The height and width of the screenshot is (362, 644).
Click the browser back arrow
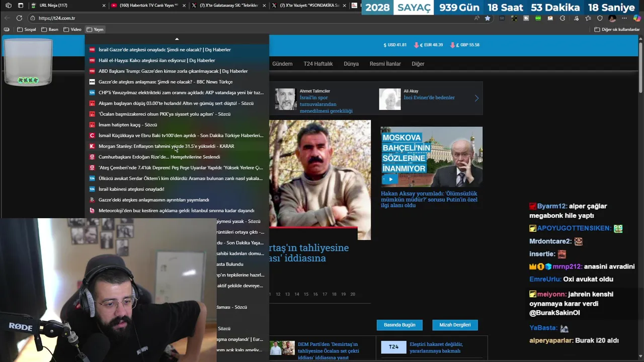7,18
